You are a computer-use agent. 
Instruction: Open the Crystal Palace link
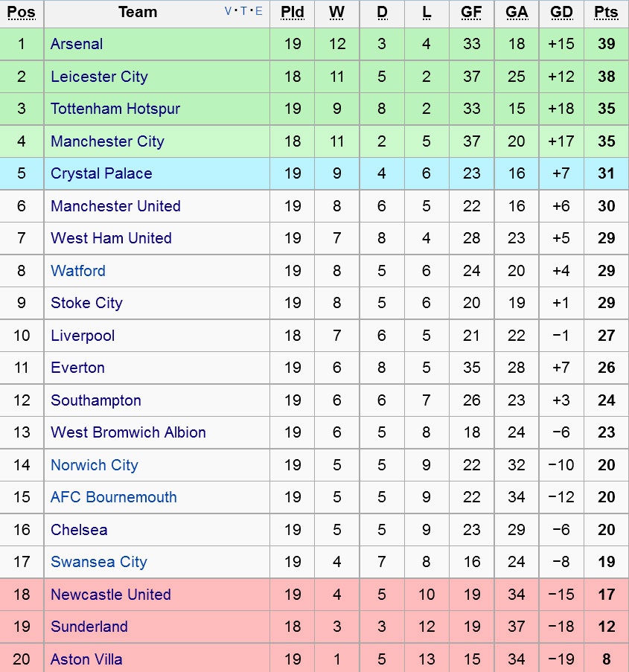(x=101, y=173)
